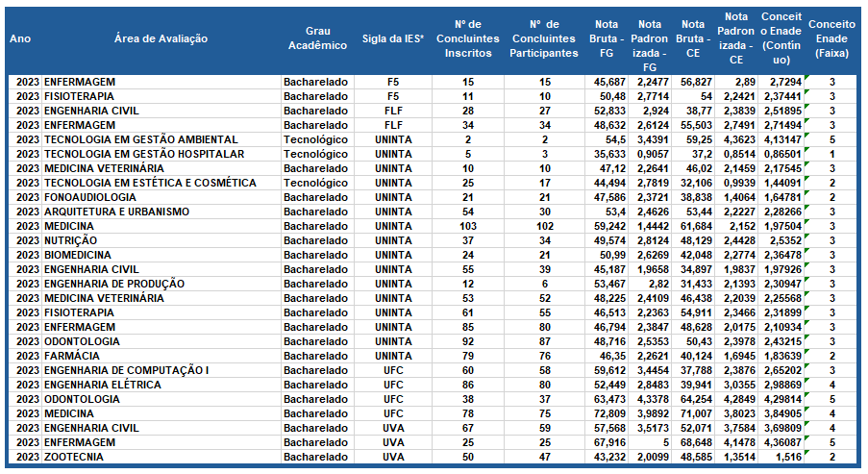The image size is (868, 474).
Task: Select the Nota Bruta FG value '54,5'
Action: [x=615, y=139]
